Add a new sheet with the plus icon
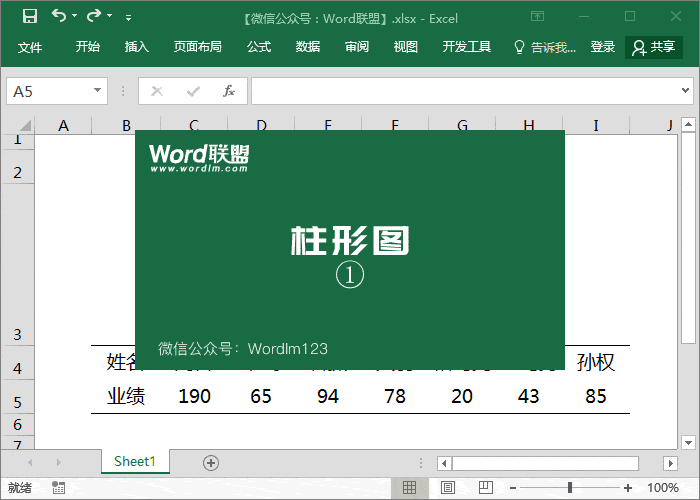 pos(210,462)
